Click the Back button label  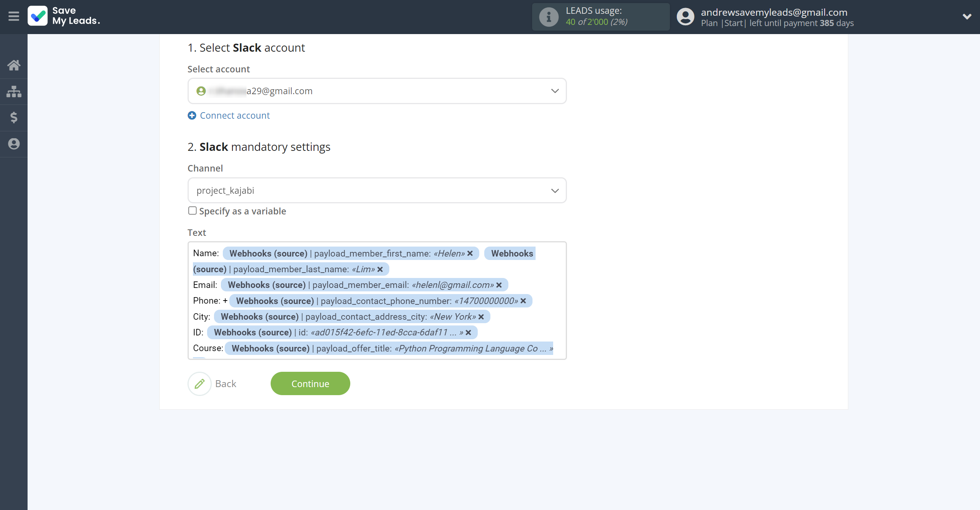click(x=225, y=384)
